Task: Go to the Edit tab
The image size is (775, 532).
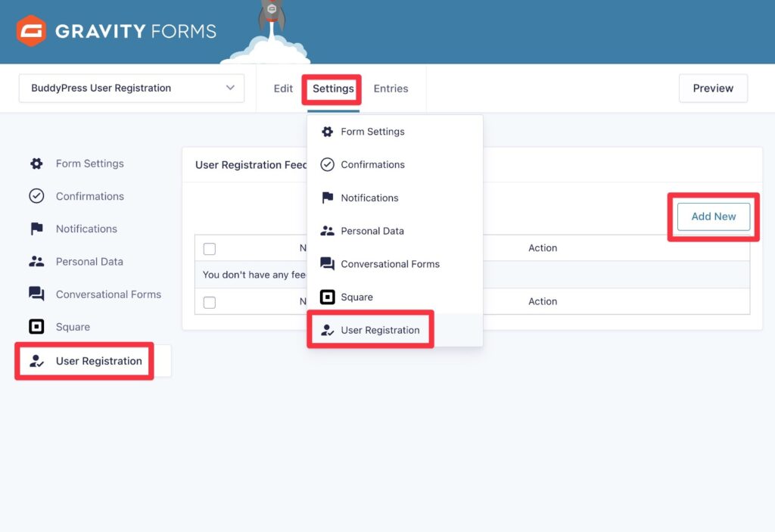Action: (x=283, y=89)
